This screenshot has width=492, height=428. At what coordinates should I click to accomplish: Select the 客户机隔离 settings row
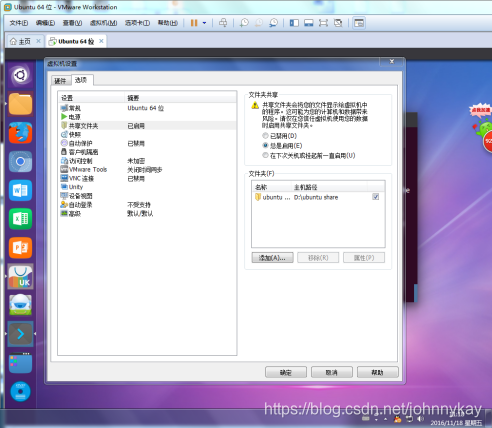click(147, 152)
